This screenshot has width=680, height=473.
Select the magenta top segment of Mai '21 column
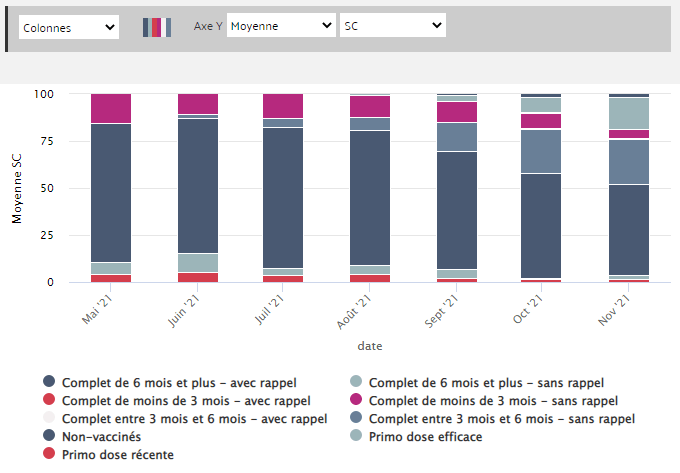[x=111, y=108]
